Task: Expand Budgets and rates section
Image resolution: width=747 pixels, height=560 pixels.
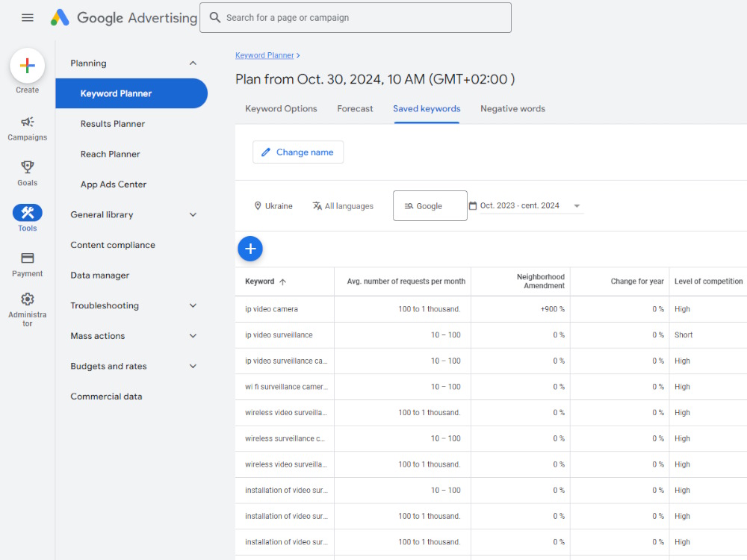Action: click(x=193, y=366)
